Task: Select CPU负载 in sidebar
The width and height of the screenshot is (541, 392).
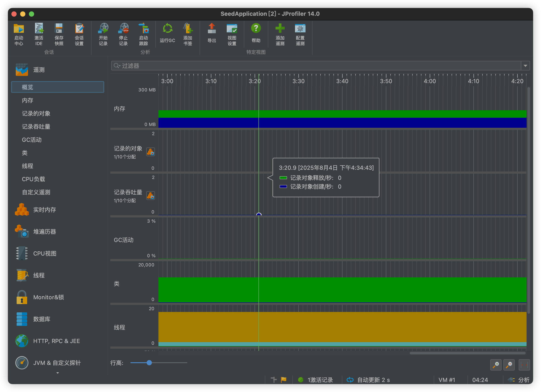Action: tap(33, 179)
